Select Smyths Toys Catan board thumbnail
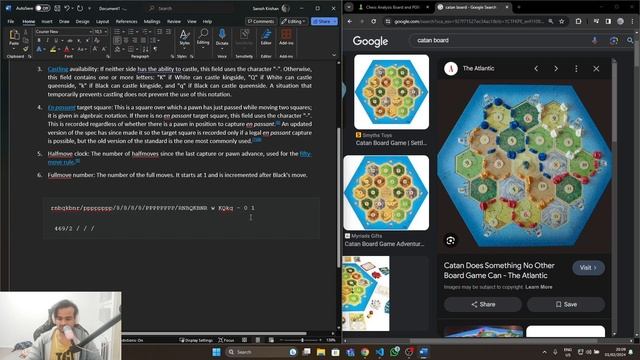 pyautogui.click(x=391, y=92)
